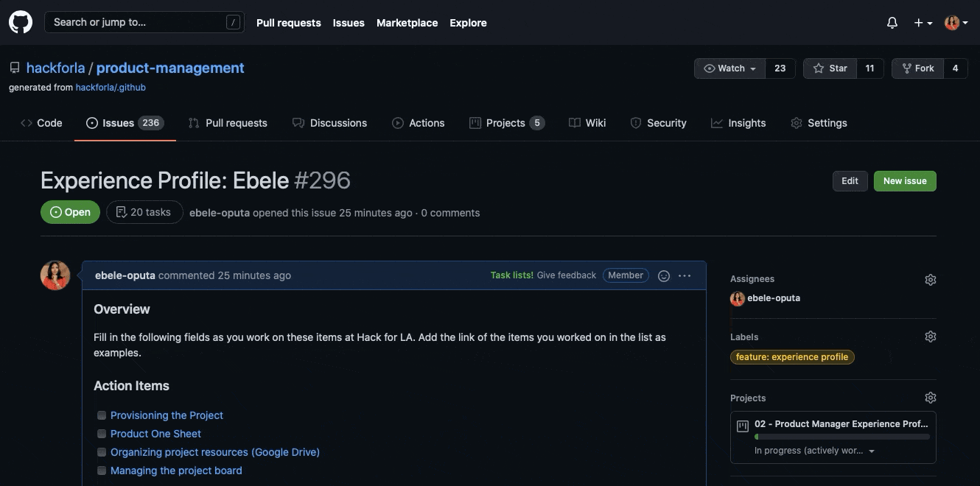Open Product One Sheet link
Viewport: 980px width, 486px height.
155,434
